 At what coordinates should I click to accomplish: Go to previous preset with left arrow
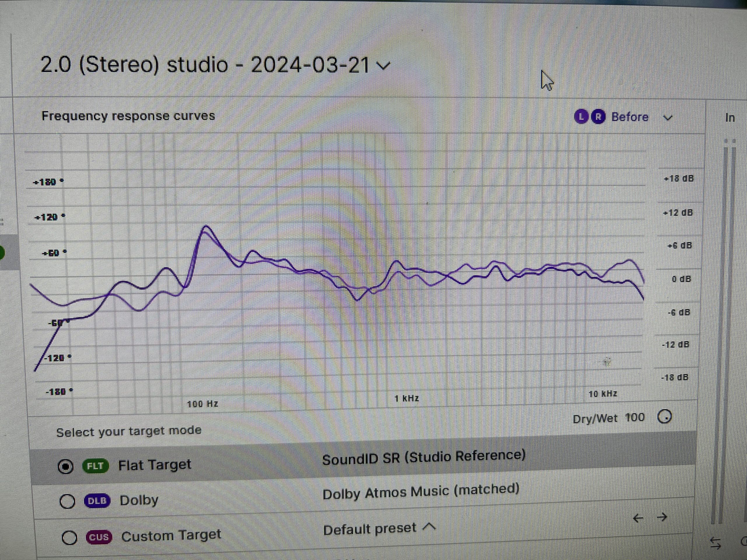click(x=638, y=518)
